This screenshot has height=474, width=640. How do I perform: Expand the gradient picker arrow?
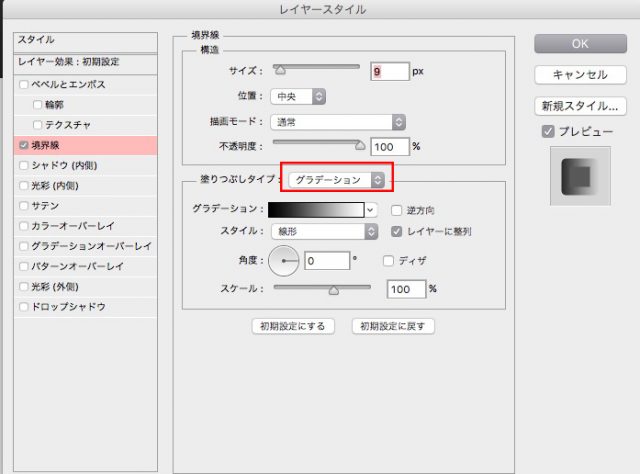[371, 210]
